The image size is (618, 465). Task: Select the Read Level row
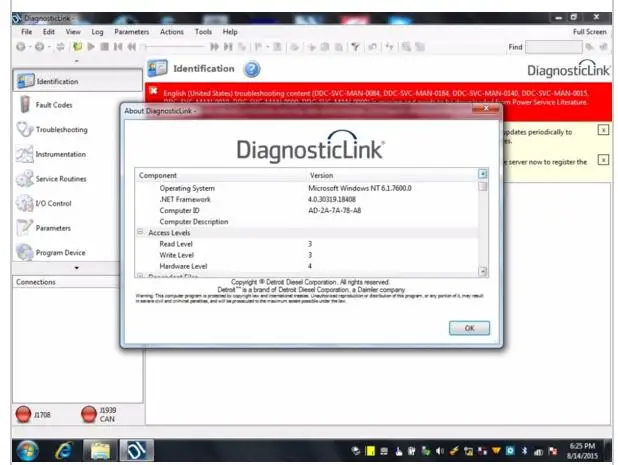click(307, 244)
